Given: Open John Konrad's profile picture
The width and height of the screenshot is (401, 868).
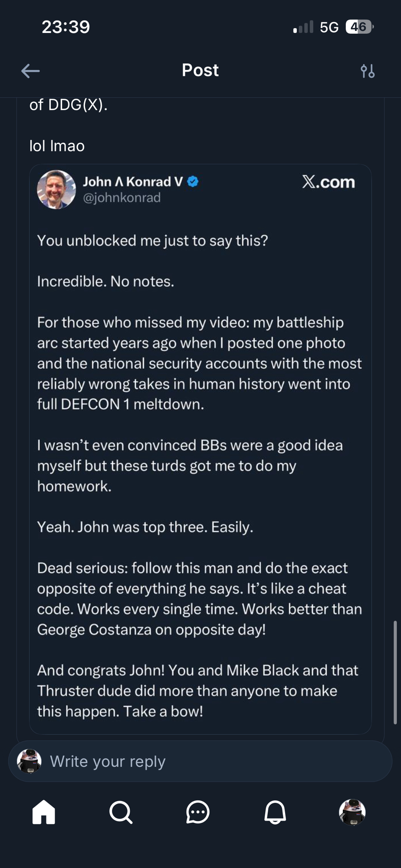Looking at the screenshot, I should tap(56, 190).
